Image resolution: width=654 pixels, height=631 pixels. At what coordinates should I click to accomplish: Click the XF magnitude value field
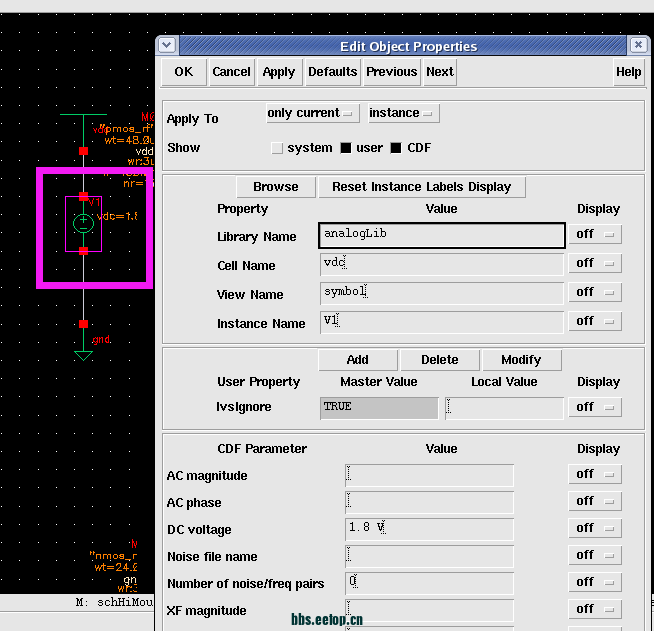429,610
